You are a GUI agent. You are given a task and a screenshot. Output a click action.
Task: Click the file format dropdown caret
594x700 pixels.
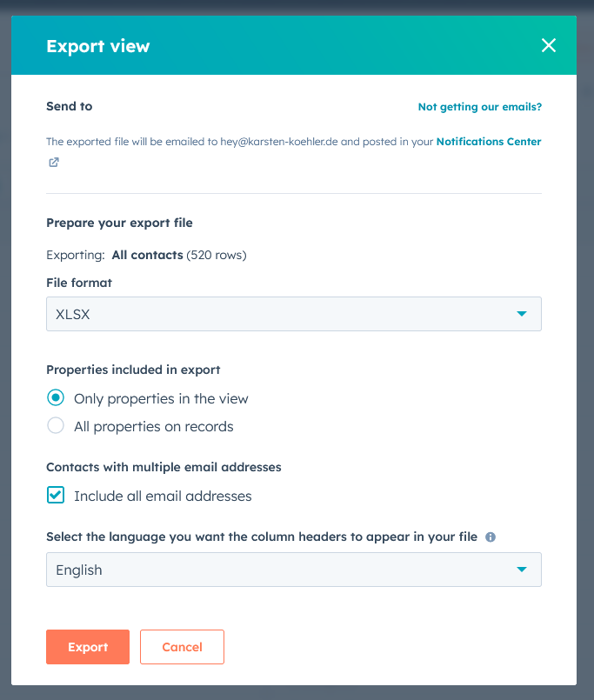(522, 314)
